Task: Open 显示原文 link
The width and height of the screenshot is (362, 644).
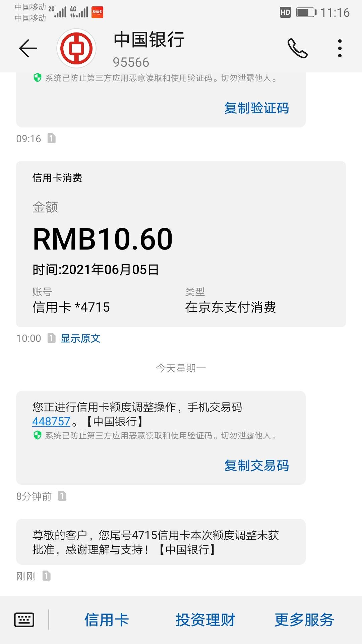Action: [80, 338]
